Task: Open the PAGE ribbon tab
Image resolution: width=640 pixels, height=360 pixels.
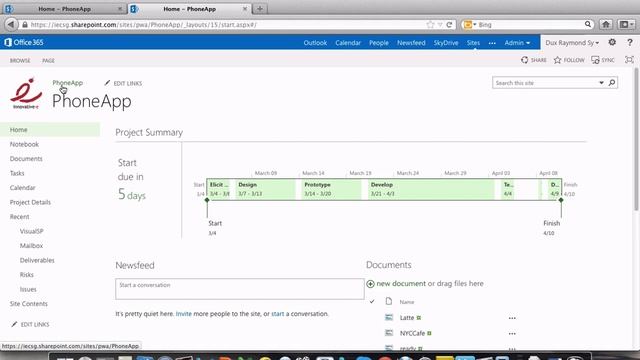Action: (48, 60)
